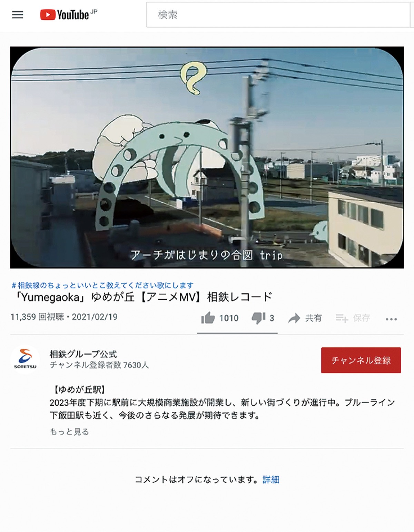Click the 保存 save label
414x532 pixels.
click(x=362, y=318)
